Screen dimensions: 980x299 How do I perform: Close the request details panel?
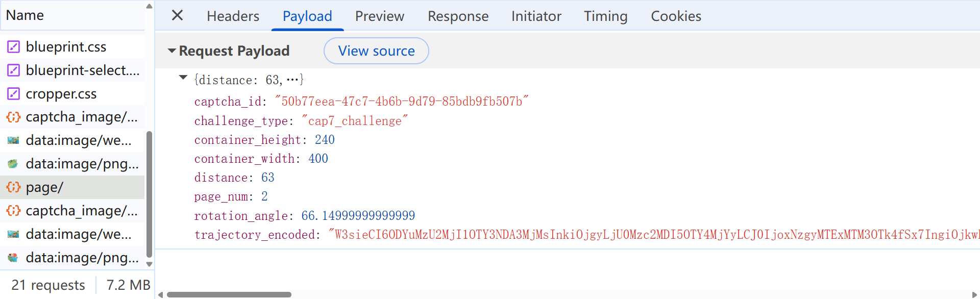click(177, 15)
